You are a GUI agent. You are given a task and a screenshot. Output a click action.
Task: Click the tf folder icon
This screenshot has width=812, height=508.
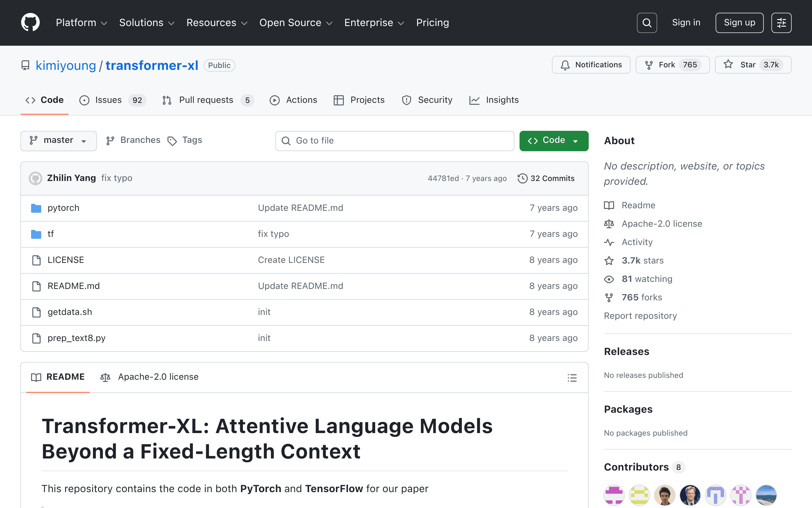pyautogui.click(x=36, y=234)
